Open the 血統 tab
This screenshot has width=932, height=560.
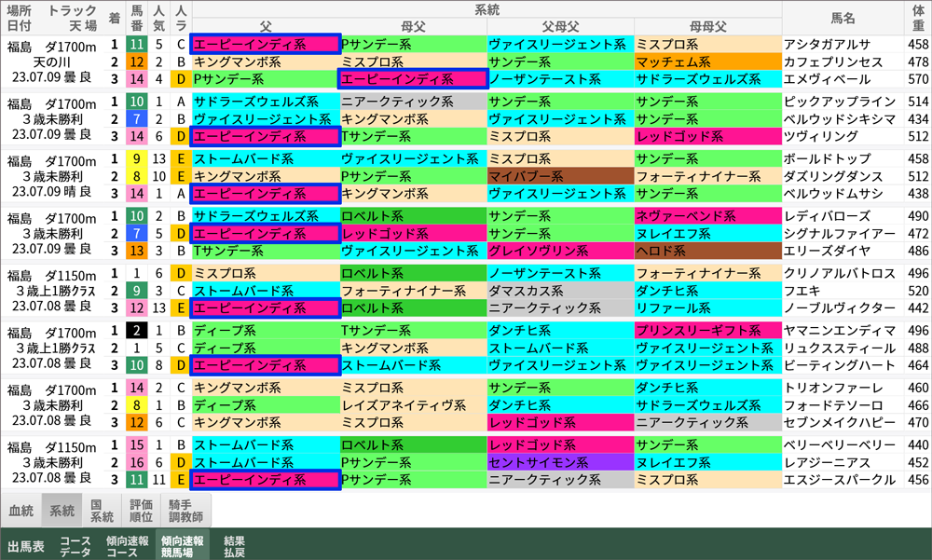coord(21,511)
